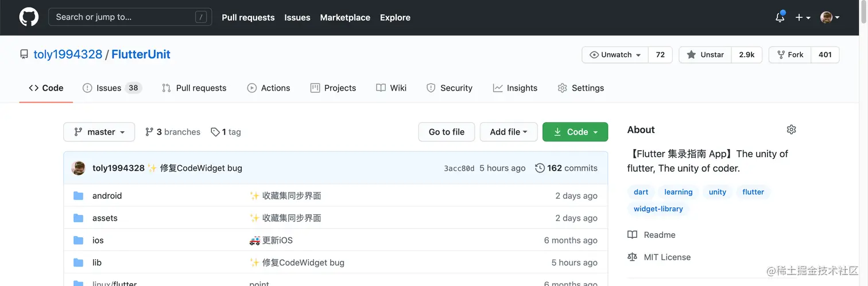Screen dimensions: 868x286
Task: Open the Add file dropdown
Action: point(509,132)
